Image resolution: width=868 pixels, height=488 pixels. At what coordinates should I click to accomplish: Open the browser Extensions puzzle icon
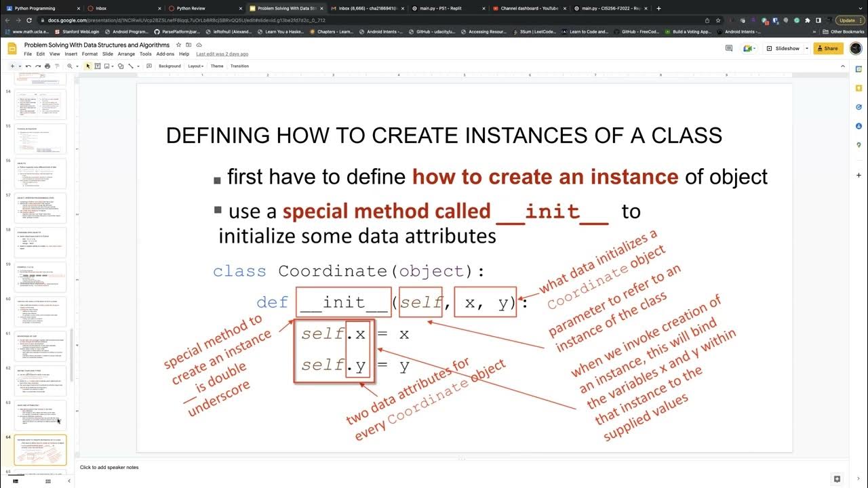pos(808,20)
